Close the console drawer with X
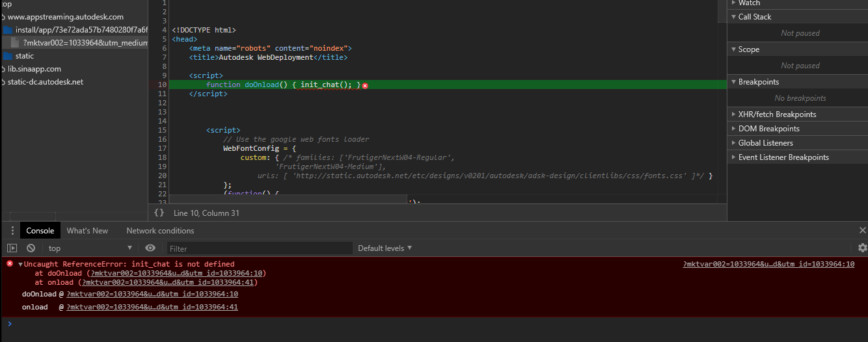The width and height of the screenshot is (868, 342). pos(863,230)
